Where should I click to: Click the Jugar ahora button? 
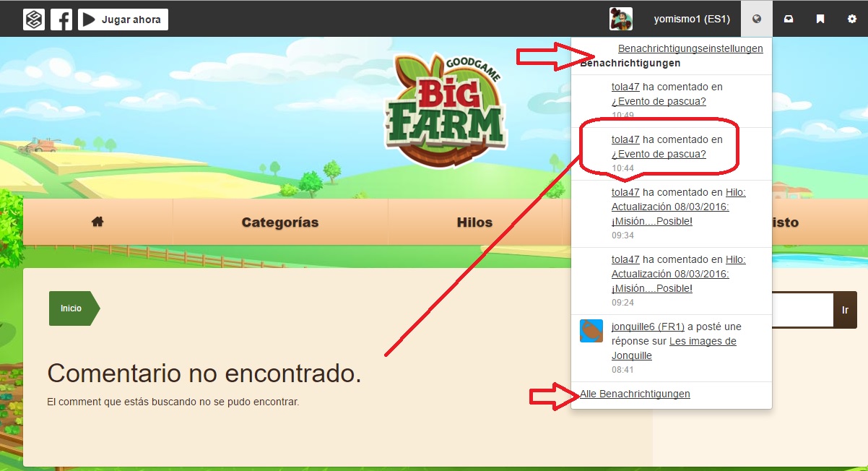pyautogui.click(x=123, y=20)
